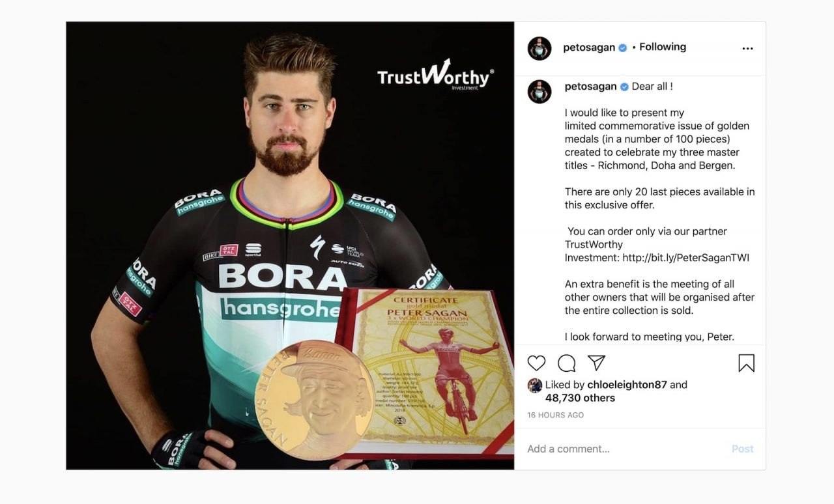Open comments via speech bubble icon
Viewport: 834px width, 504px height.
(x=567, y=363)
